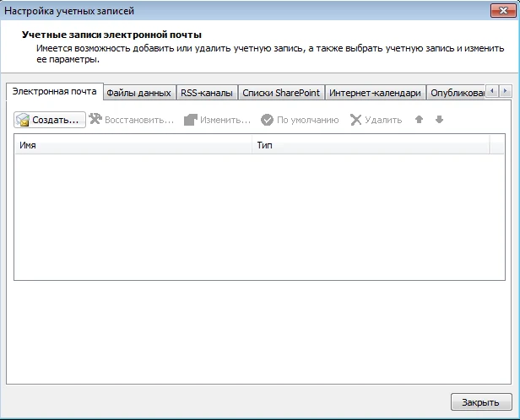This screenshot has width=520, height=420.
Task: Select the Списки SharePoint tab
Action: click(281, 93)
